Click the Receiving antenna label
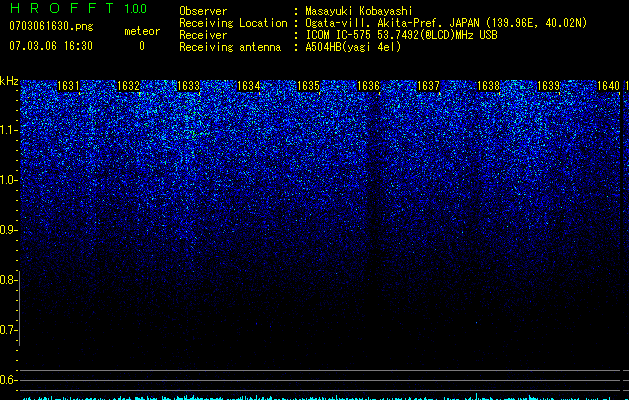 (x=230, y=47)
